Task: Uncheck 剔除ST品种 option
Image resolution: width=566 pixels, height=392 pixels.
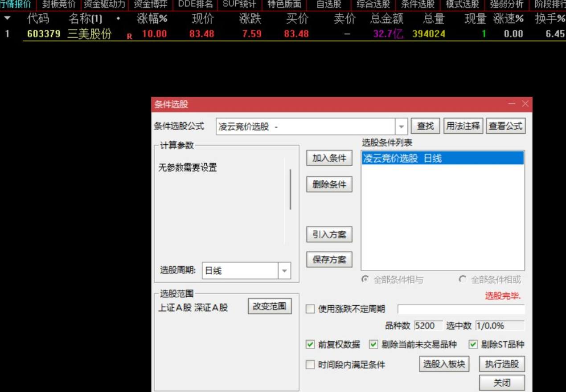Action: click(x=473, y=344)
